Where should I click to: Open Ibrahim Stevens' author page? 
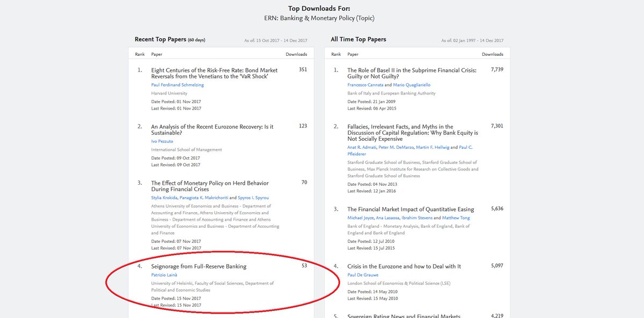click(x=417, y=218)
